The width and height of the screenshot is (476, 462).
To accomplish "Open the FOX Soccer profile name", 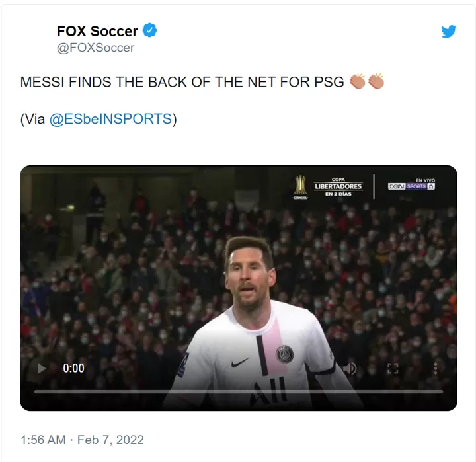I will point(97,31).
